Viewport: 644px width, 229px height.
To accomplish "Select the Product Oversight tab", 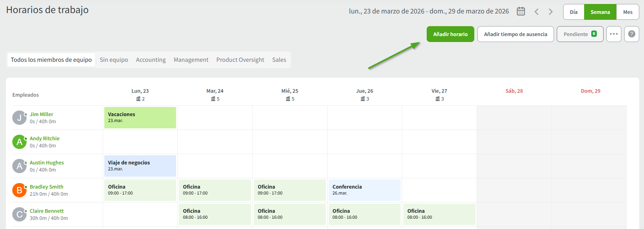I will point(240,60).
